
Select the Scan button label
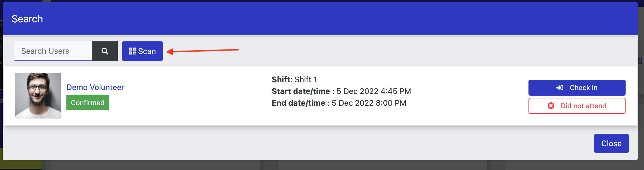[x=147, y=51]
